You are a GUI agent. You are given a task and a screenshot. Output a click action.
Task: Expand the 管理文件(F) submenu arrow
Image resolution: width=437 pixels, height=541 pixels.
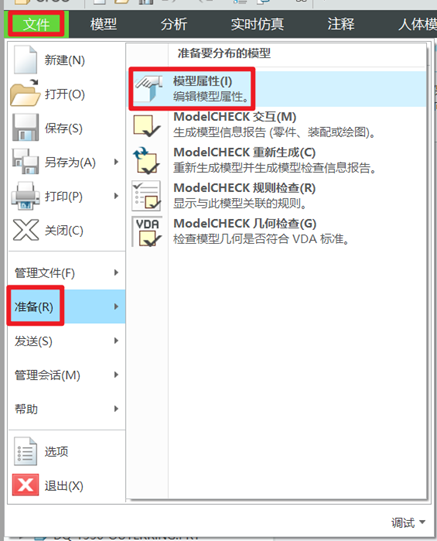click(x=116, y=273)
